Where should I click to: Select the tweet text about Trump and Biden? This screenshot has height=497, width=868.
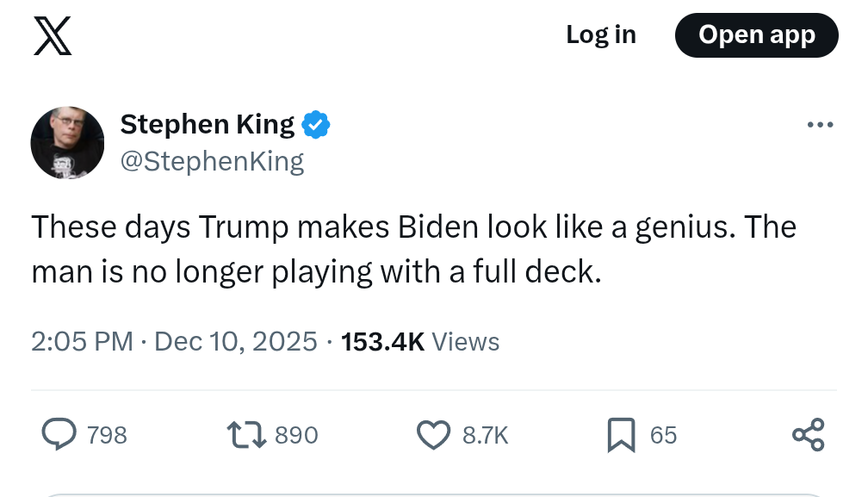[413, 249]
